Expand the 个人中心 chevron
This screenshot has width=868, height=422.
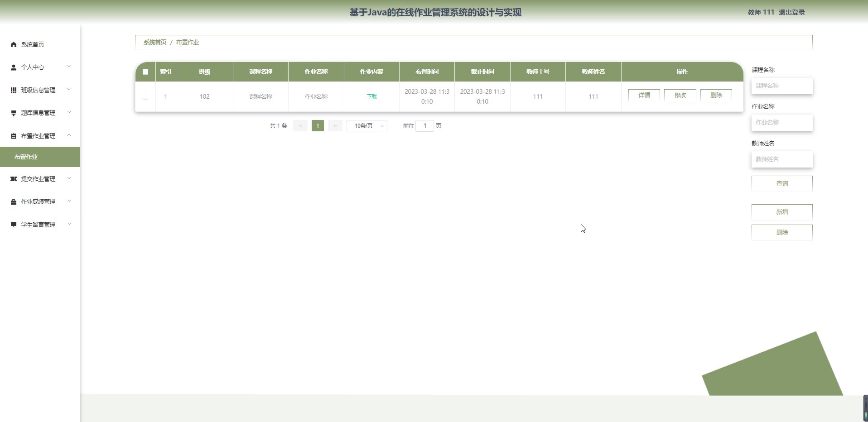click(x=69, y=67)
